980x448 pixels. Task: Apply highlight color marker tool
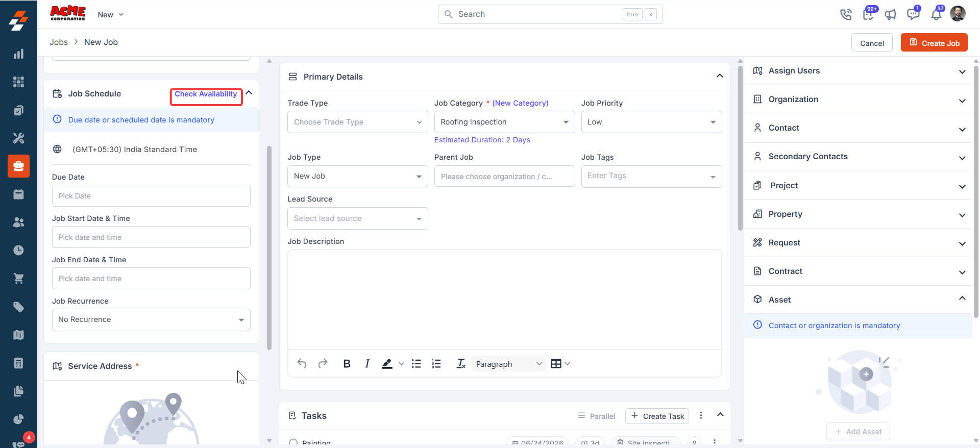point(387,364)
